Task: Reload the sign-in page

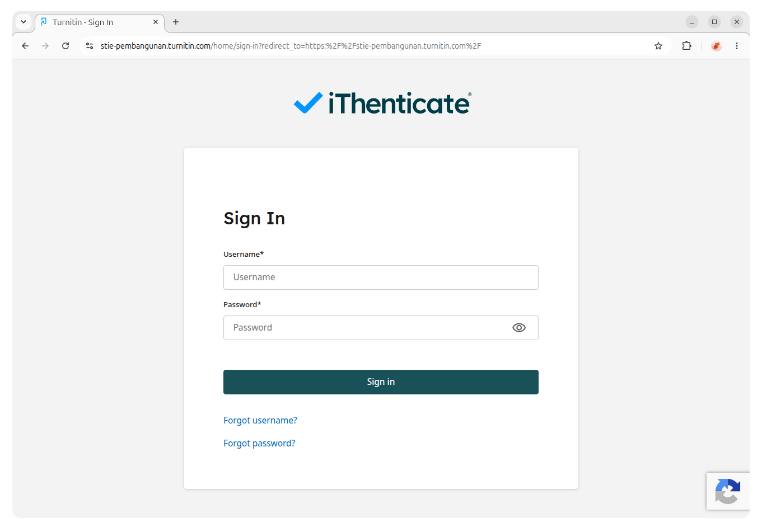Action: click(x=66, y=46)
